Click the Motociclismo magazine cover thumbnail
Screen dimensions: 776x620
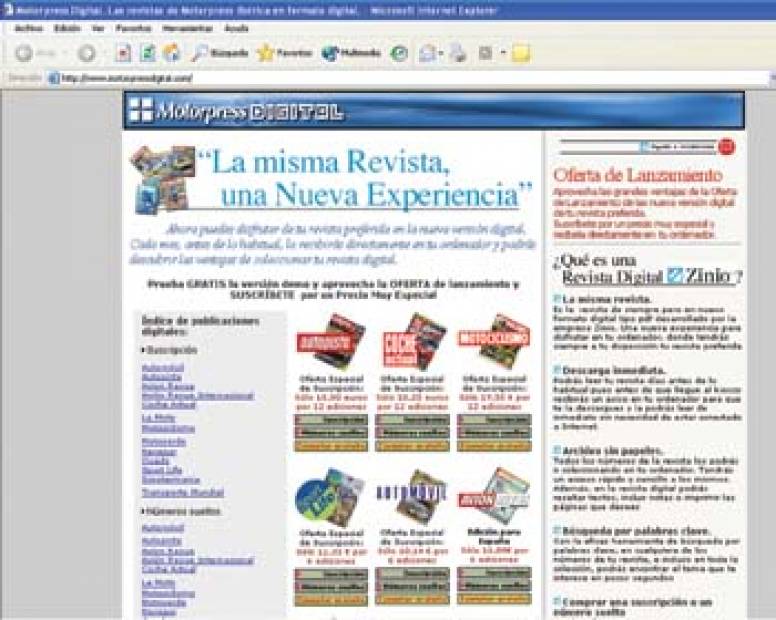pos(493,341)
